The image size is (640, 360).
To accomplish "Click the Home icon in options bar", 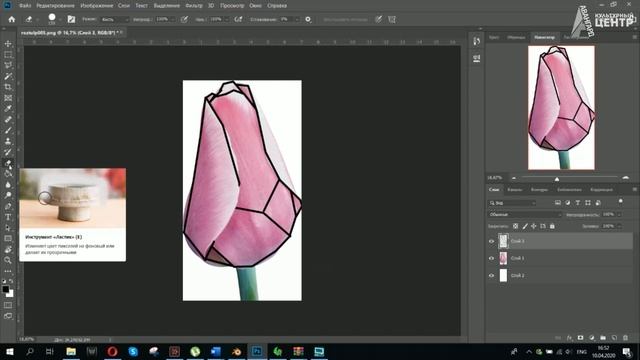I will tap(12, 19).
